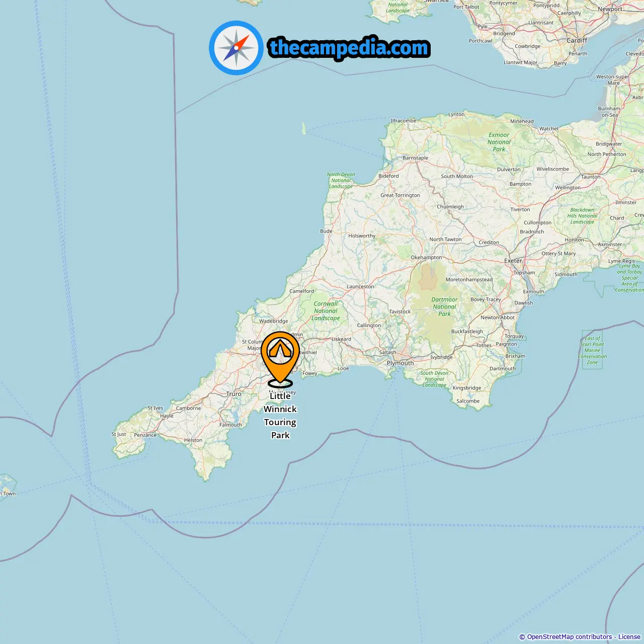Click the Bude town label
The width and height of the screenshot is (644, 644).
(326, 231)
